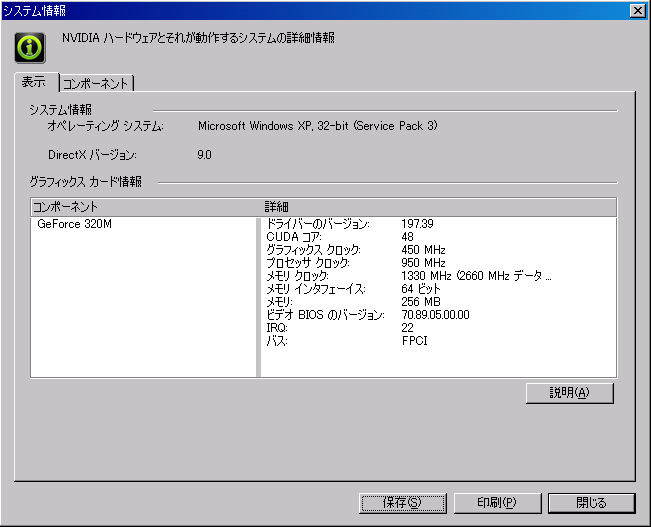Image resolution: width=651 pixels, height=527 pixels.
Task: Close the システム情報 dialog with X
Action: click(637, 10)
